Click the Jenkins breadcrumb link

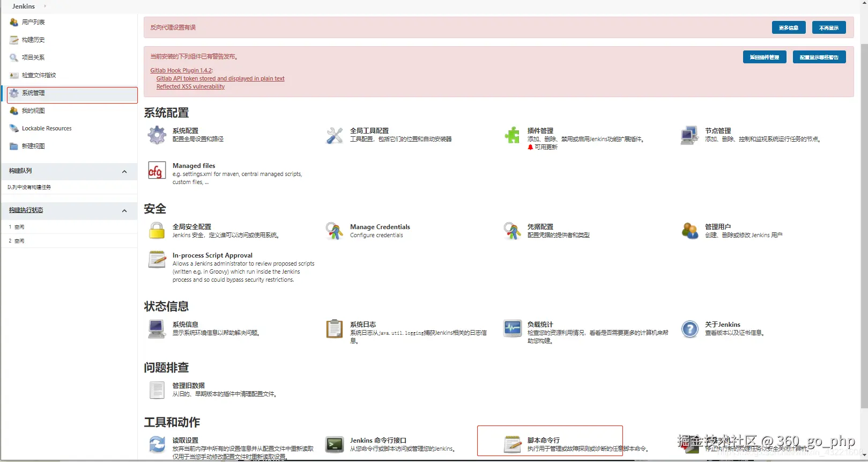[24, 6]
